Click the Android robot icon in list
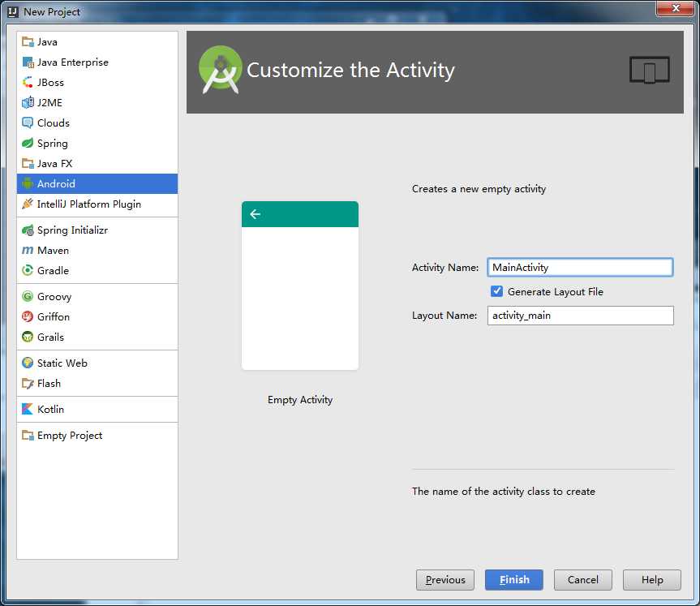Image resolution: width=700 pixels, height=606 pixels. (x=28, y=183)
